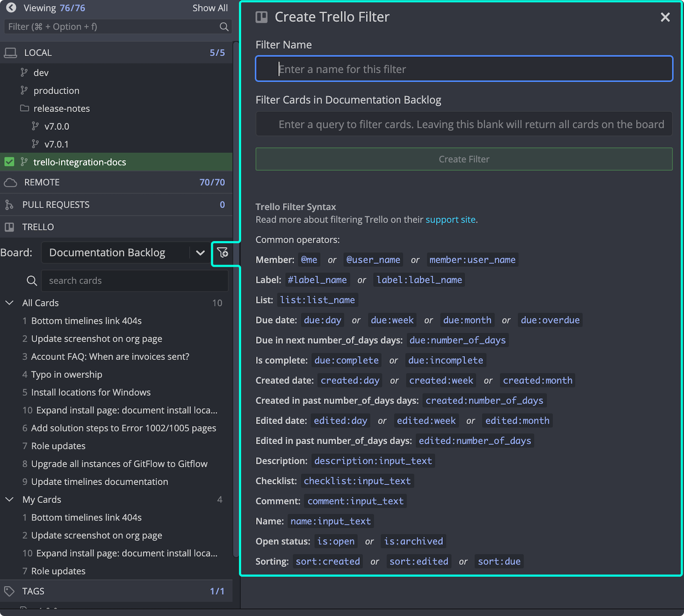Image resolution: width=684 pixels, height=616 pixels.
Task: Click the green checkmark on trello-integration-docs
Action: (x=9, y=162)
